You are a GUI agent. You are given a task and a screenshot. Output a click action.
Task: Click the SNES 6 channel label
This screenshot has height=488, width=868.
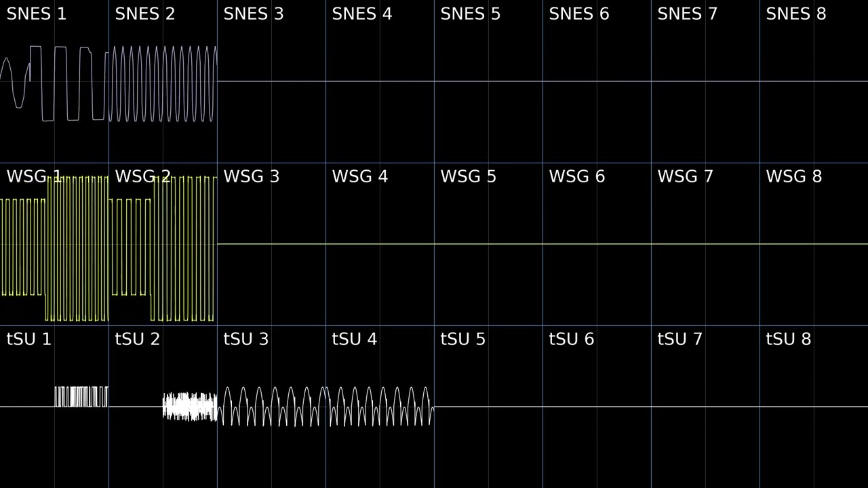(x=579, y=14)
